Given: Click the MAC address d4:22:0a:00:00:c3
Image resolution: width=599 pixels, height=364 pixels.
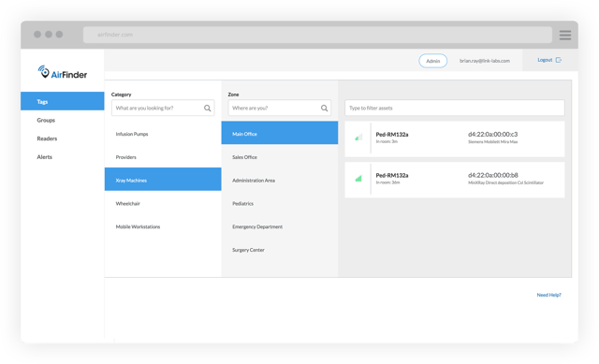Looking at the screenshot, I should pos(493,134).
